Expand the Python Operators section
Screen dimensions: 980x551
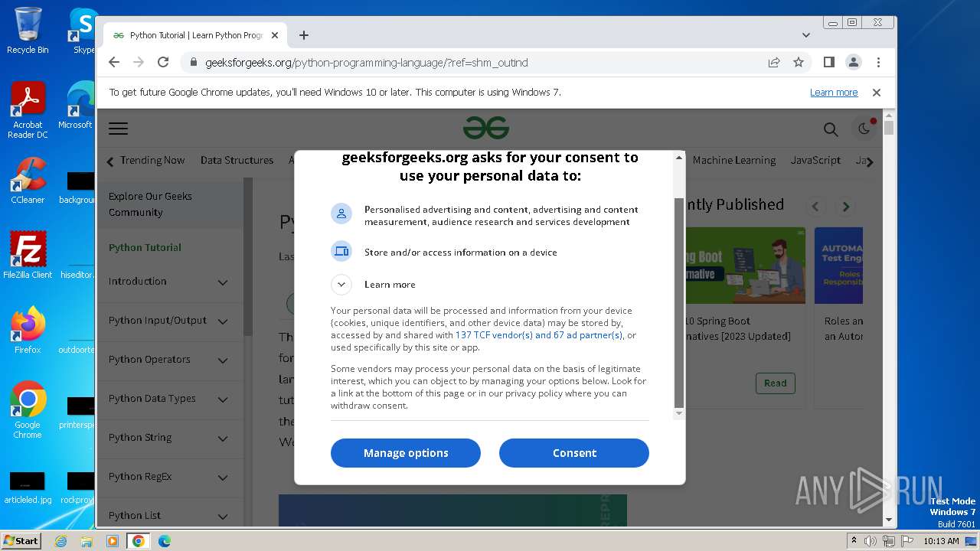[223, 360]
